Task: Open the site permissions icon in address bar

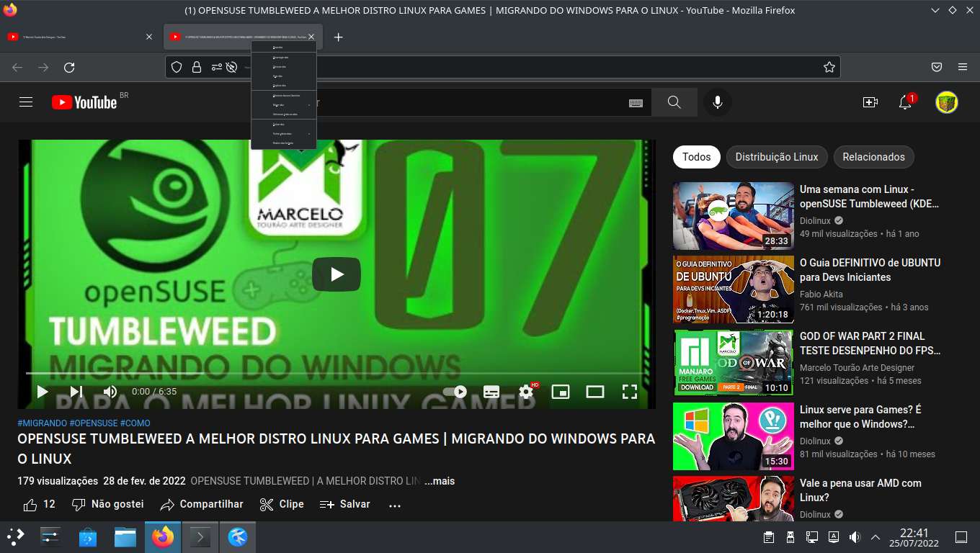Action: coord(216,67)
